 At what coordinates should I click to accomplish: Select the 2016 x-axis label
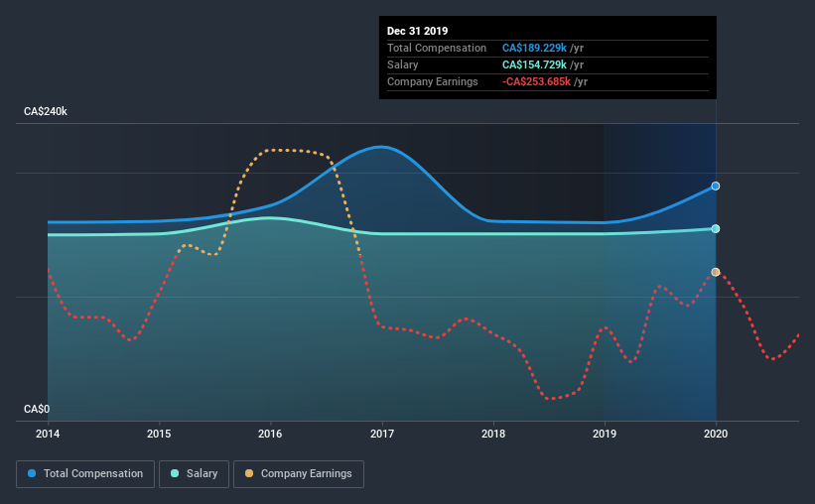(x=270, y=434)
